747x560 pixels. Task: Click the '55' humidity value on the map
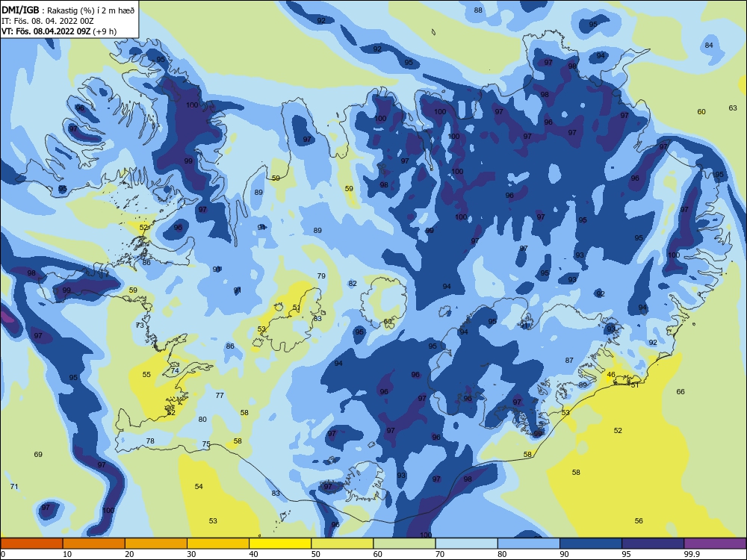coord(146,374)
